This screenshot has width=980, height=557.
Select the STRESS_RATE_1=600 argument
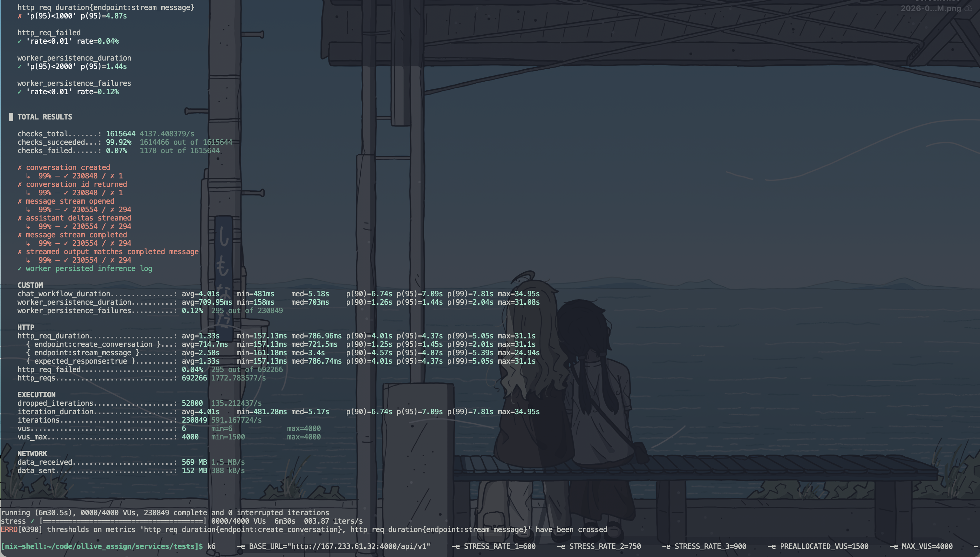click(x=500, y=546)
